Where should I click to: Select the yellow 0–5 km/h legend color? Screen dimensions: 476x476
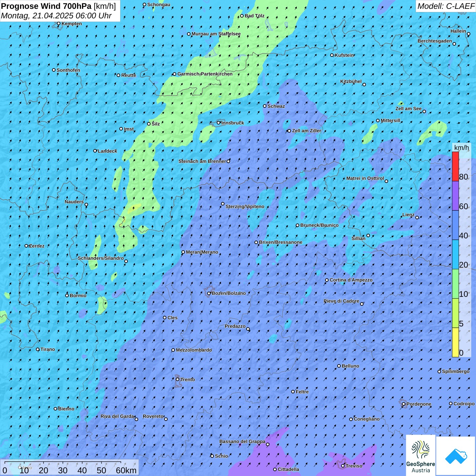pos(455,342)
